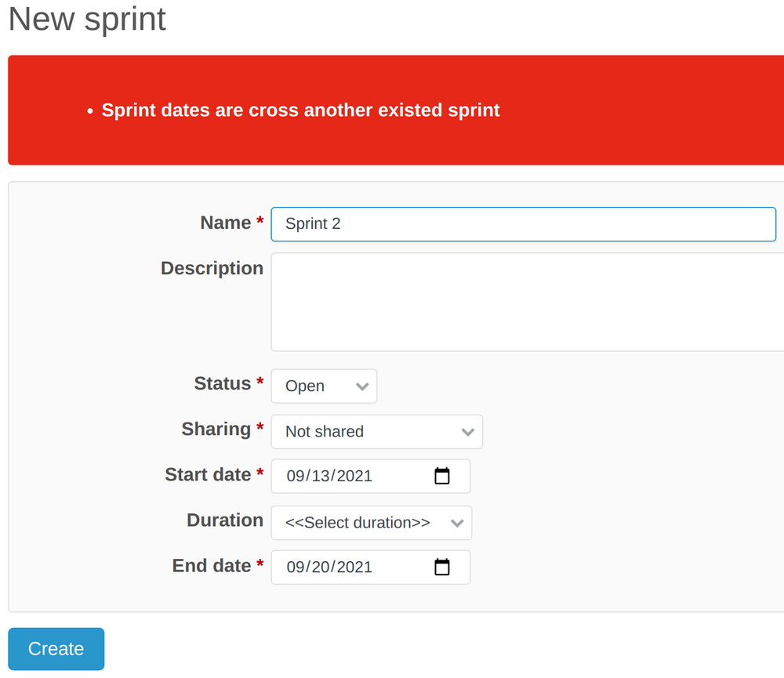Click the Description label
Image resolution: width=784 pixels, height=678 pixels.
[212, 268]
